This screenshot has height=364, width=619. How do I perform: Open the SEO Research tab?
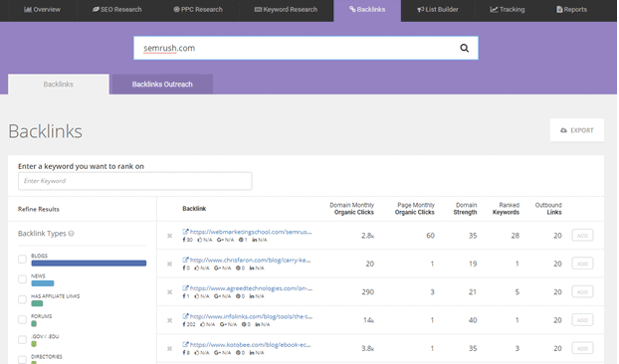pyautogui.click(x=116, y=10)
